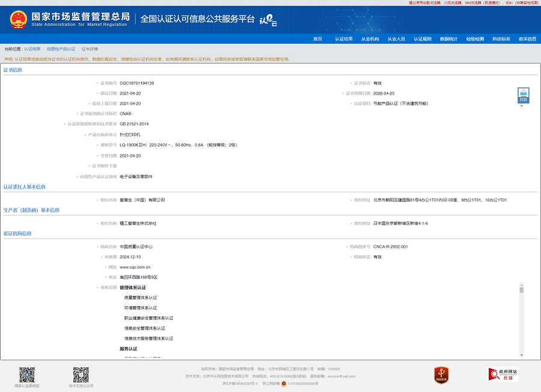
Task: Click the 技术支持公众号 QR code
Action: (81, 375)
